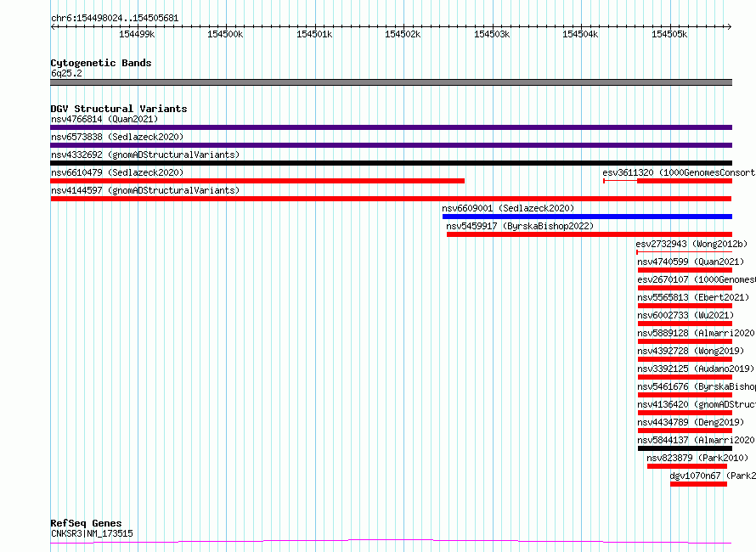Open the CNKSR3|NM_173515 gene label
This screenshot has width=756, height=552.
[x=92, y=533]
